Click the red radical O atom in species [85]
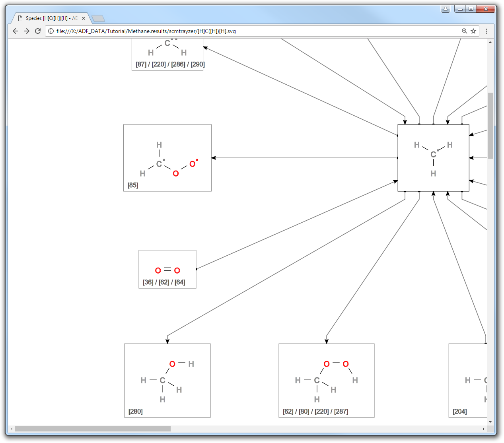Image resolution: width=504 pixels, height=443 pixels. (x=193, y=163)
